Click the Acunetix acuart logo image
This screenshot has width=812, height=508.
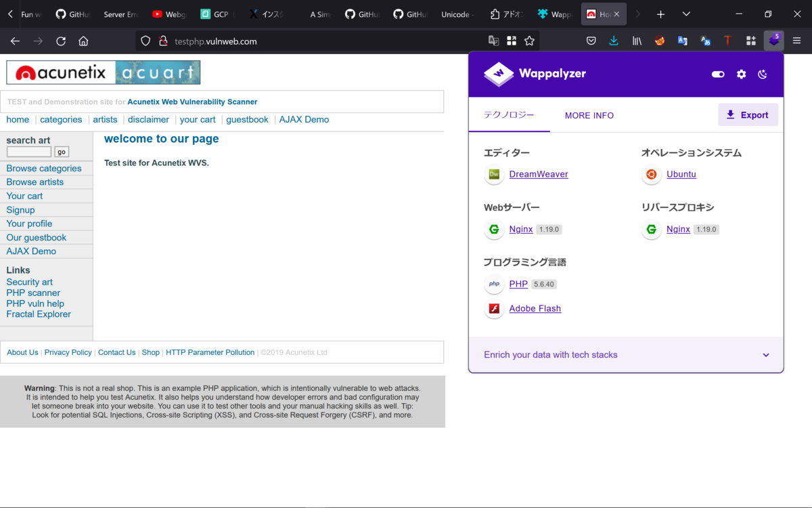point(104,72)
